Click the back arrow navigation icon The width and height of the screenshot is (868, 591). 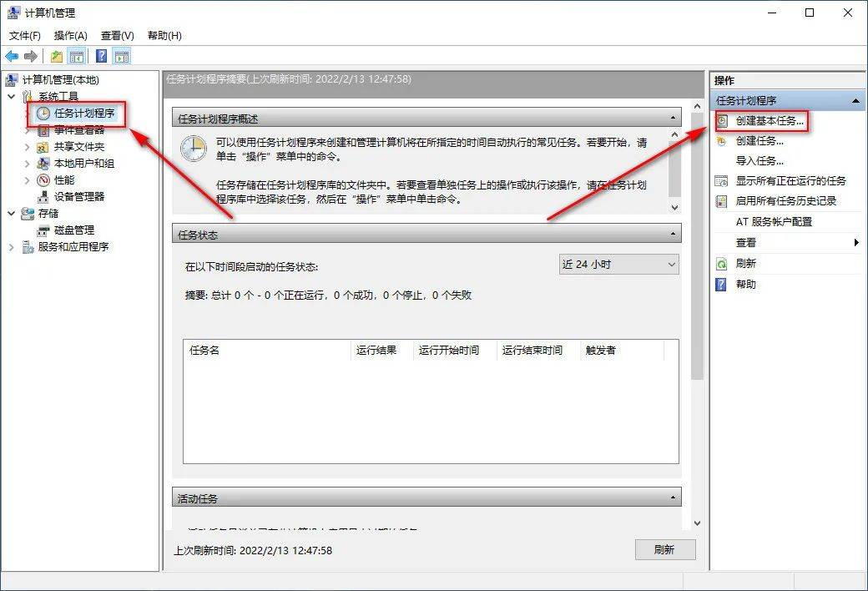point(12,56)
